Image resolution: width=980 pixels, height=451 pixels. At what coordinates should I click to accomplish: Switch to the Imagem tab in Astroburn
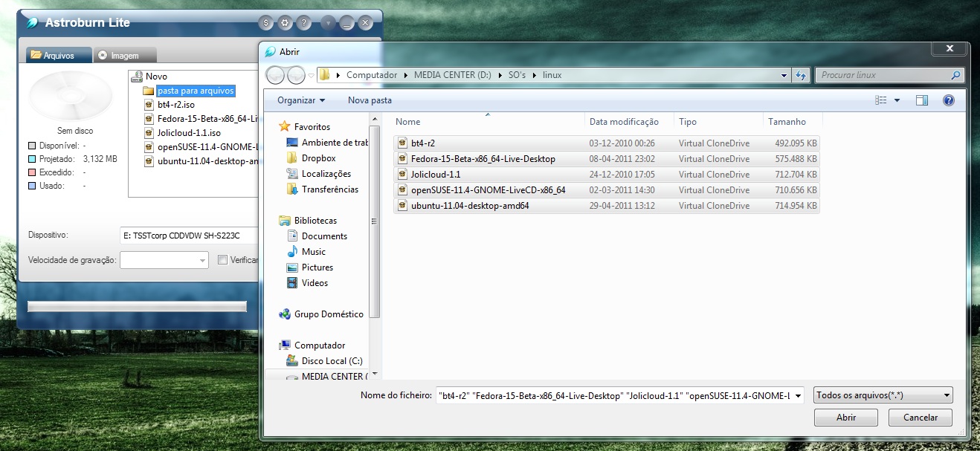tap(125, 55)
